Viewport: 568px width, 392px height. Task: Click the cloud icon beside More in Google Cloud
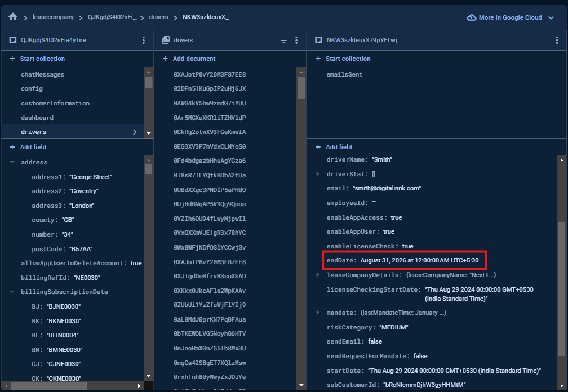click(x=471, y=17)
